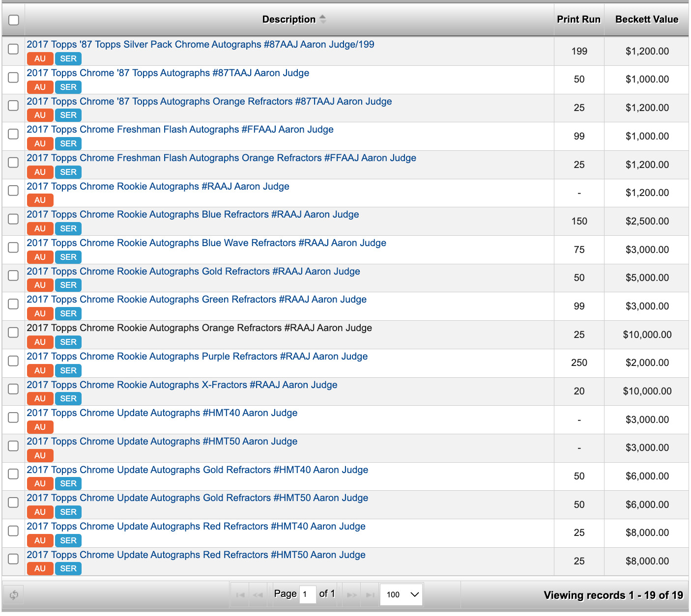Screen dimensions: 691x616
Task: Sort by the Description column header
Action: point(289,19)
